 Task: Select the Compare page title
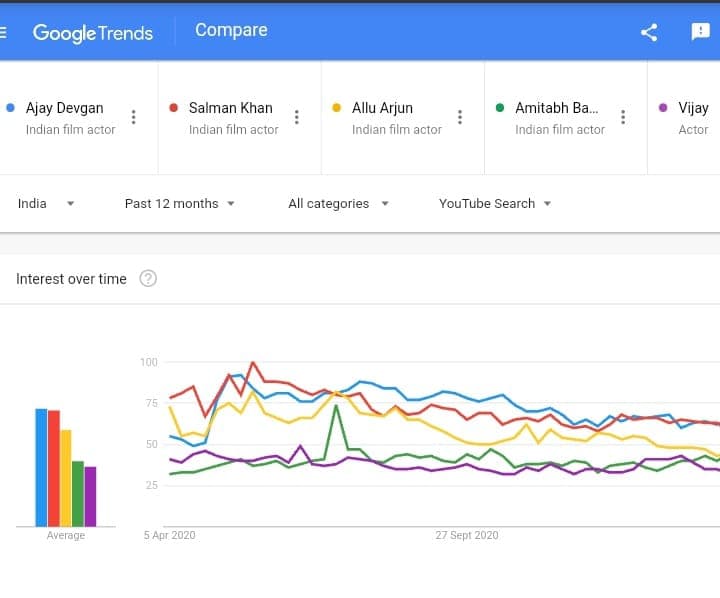231,30
